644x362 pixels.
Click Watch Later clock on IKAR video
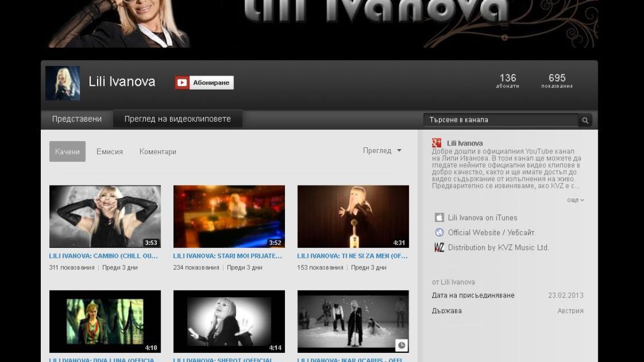point(401,345)
